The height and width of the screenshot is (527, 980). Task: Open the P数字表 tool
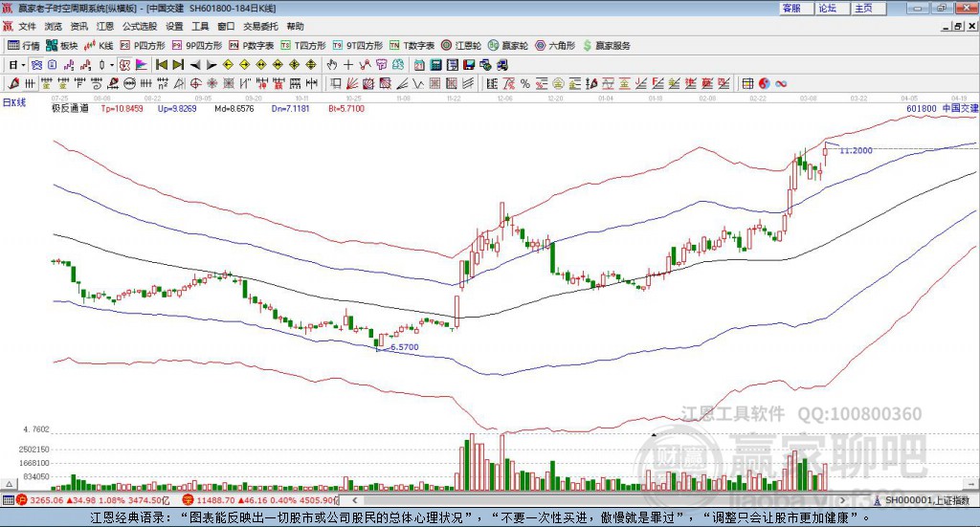252,46
